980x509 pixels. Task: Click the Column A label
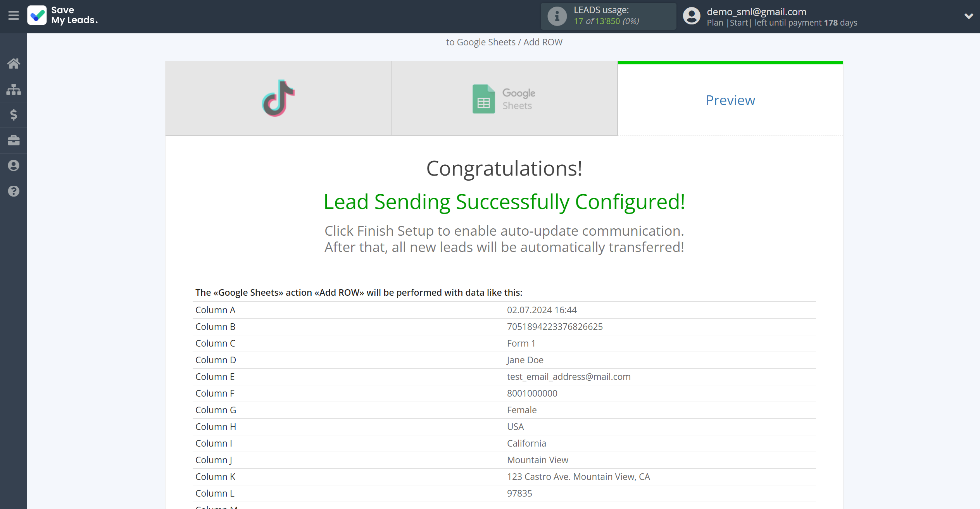click(215, 310)
